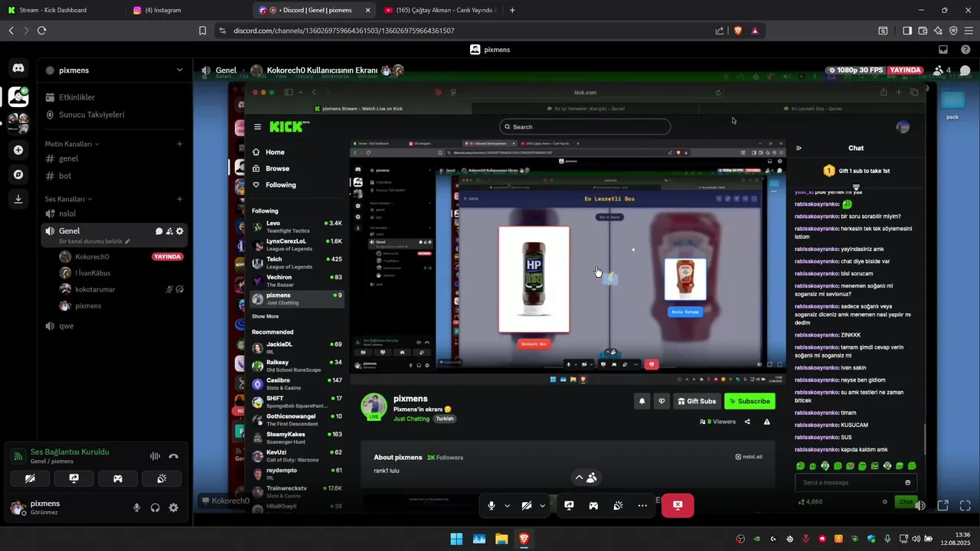Switch to Instagram browser tab
Viewport: 980px width, 551px height.
click(x=189, y=10)
